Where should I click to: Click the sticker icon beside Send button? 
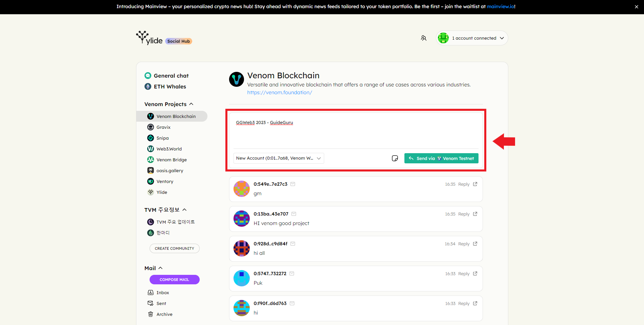(395, 158)
